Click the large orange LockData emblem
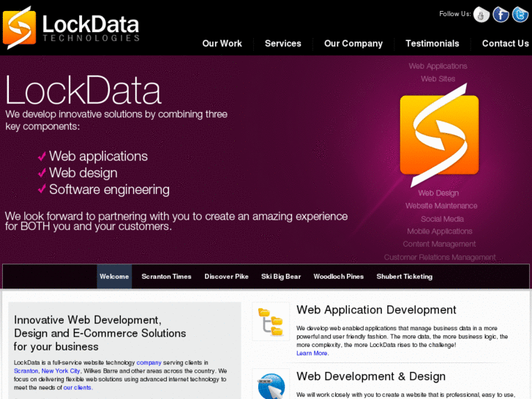Viewport: 532px width, 399px height. (x=439, y=135)
